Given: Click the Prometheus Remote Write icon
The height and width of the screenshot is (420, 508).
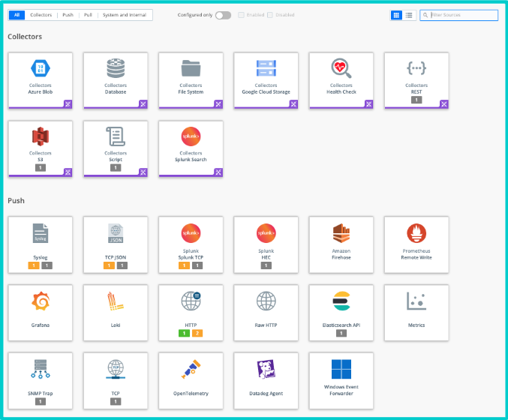Looking at the screenshot, I should (416, 232).
